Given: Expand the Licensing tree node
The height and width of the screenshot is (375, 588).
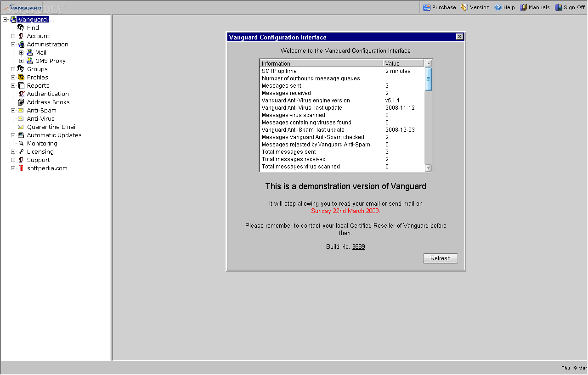Looking at the screenshot, I should 13,151.
